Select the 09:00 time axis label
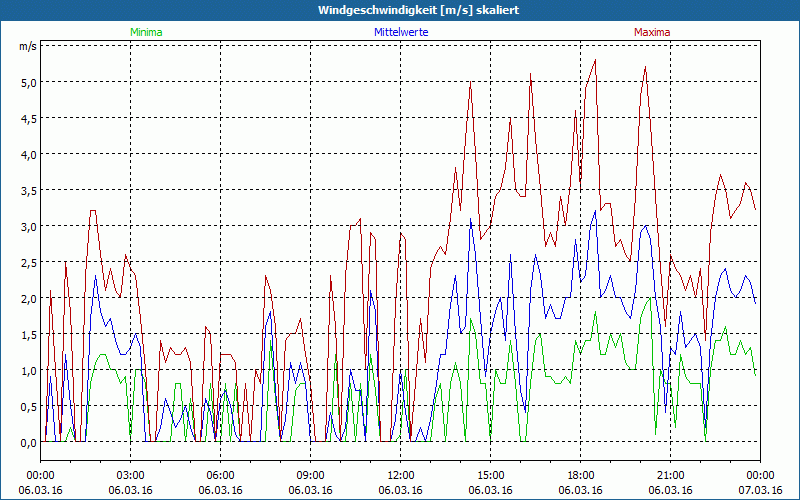This screenshot has height=500, width=800. [x=311, y=475]
